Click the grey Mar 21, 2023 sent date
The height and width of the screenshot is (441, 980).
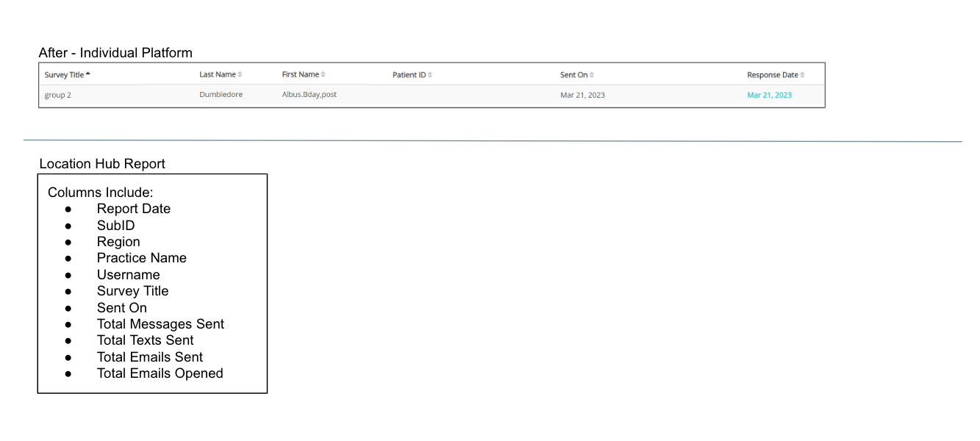[x=582, y=95]
